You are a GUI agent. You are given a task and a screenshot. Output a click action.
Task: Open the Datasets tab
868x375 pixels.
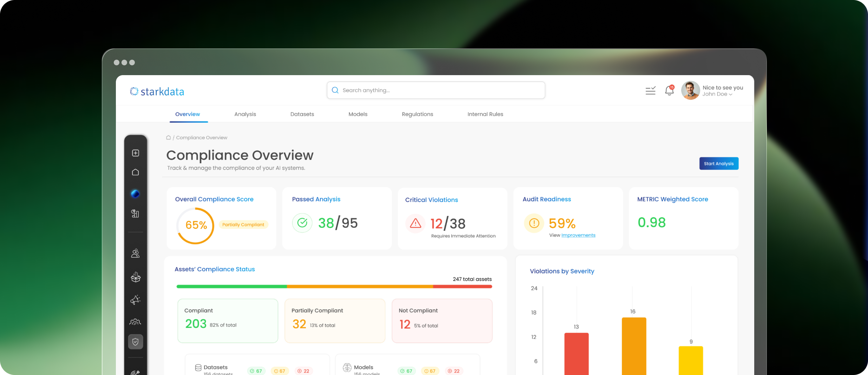pos(302,114)
